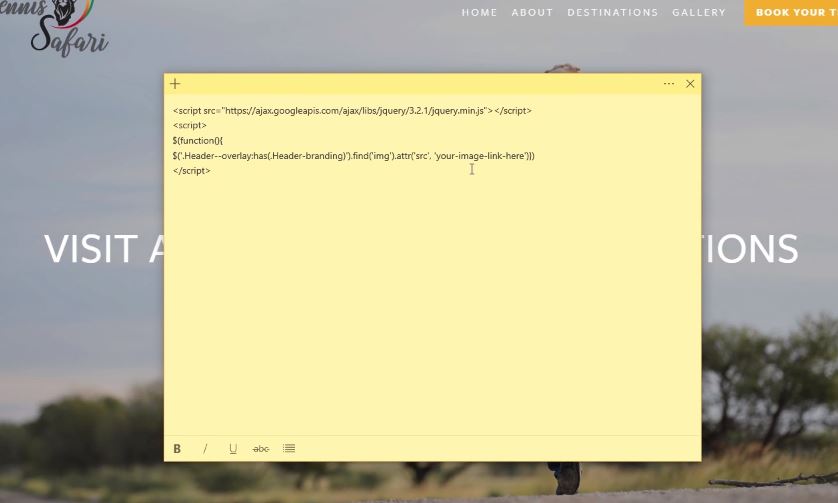This screenshot has height=503, width=838.
Task: Click the closing </script> line
Action: (192, 171)
